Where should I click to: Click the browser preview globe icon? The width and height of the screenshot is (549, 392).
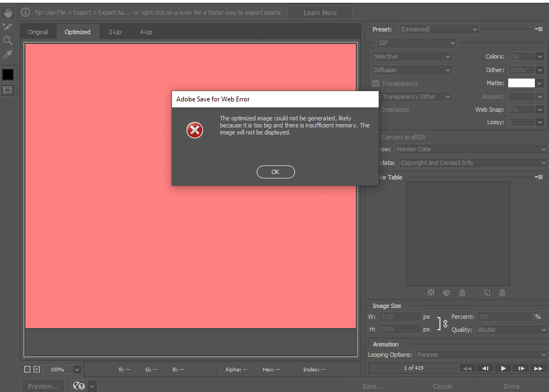pyautogui.click(x=79, y=386)
